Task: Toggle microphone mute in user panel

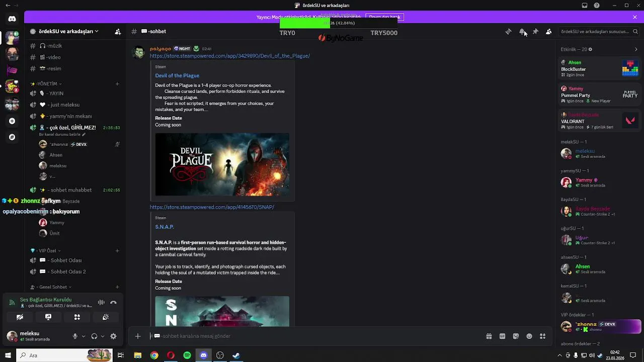Action: (x=75, y=336)
